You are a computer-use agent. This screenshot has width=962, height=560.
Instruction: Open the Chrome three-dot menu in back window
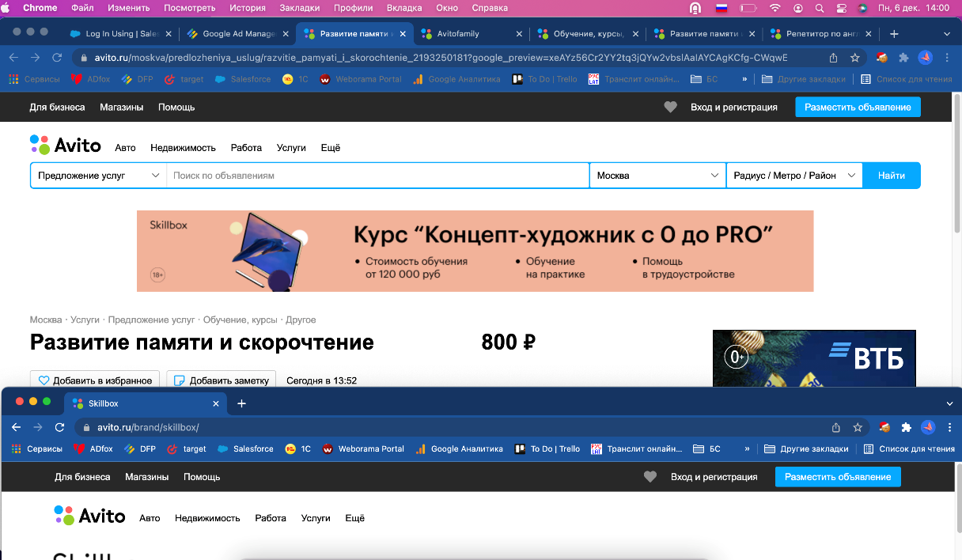click(948, 58)
